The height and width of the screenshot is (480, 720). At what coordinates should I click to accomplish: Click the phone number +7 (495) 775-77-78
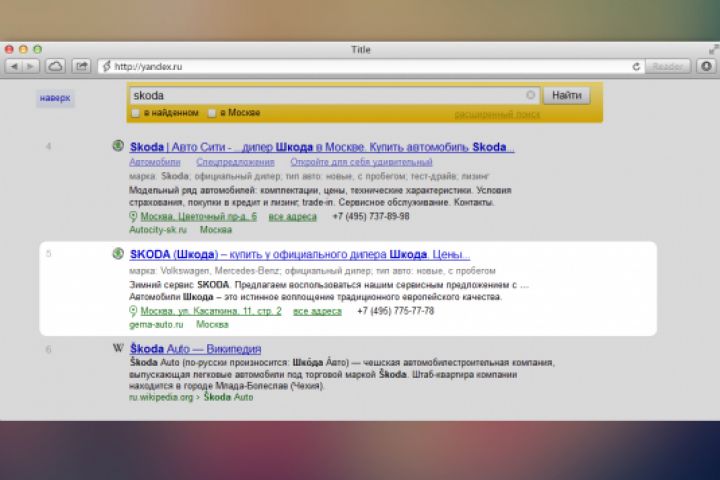pos(395,311)
